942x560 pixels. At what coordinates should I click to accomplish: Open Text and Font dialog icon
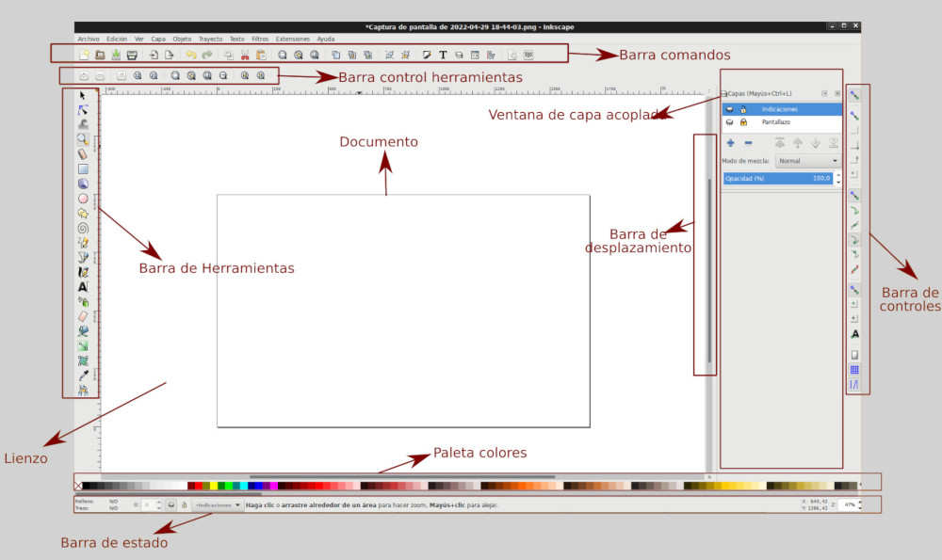click(443, 55)
